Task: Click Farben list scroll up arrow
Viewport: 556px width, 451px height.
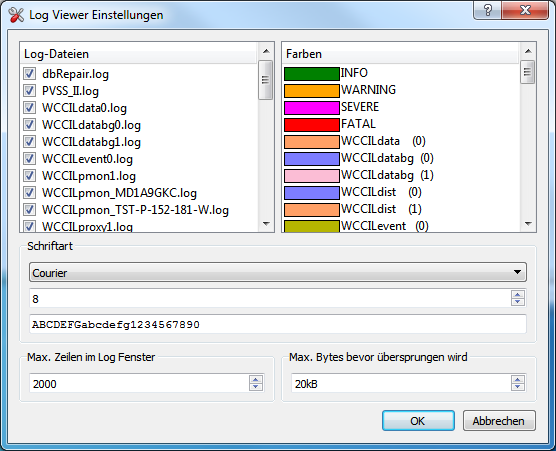Action: click(x=528, y=51)
